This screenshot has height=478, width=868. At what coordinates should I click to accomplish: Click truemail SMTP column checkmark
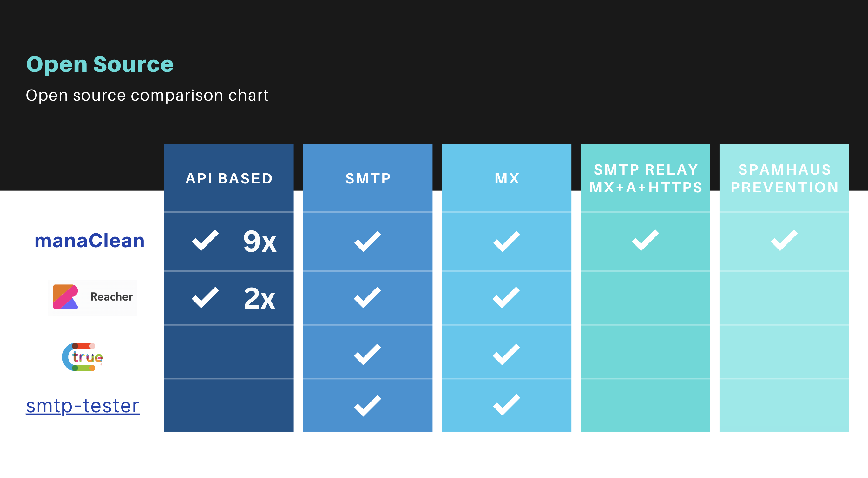(x=368, y=355)
